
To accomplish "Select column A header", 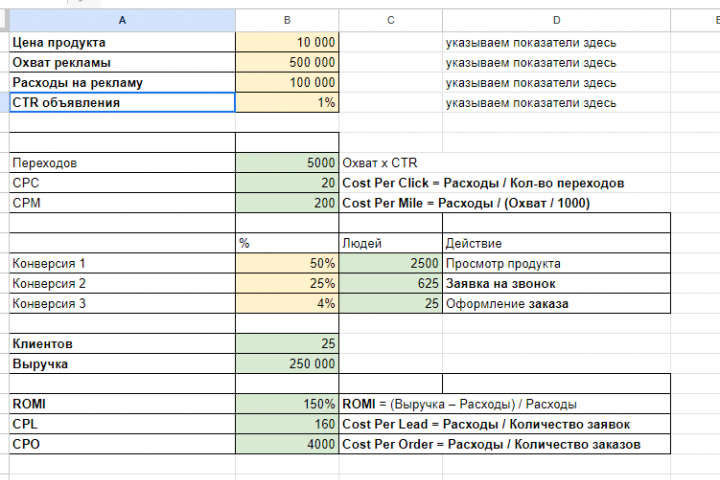I will [x=122, y=20].
